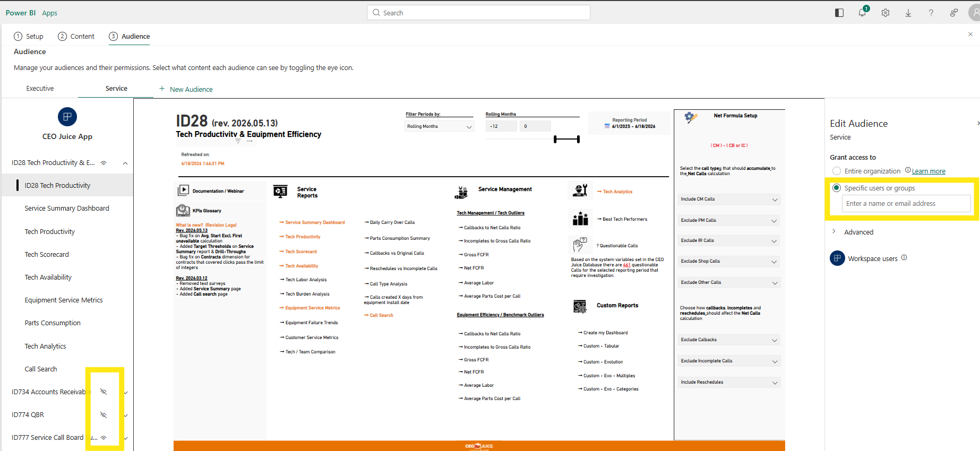Image resolution: width=980 pixels, height=451 pixels.
Task: Click the download arrow icon
Action: (908, 13)
